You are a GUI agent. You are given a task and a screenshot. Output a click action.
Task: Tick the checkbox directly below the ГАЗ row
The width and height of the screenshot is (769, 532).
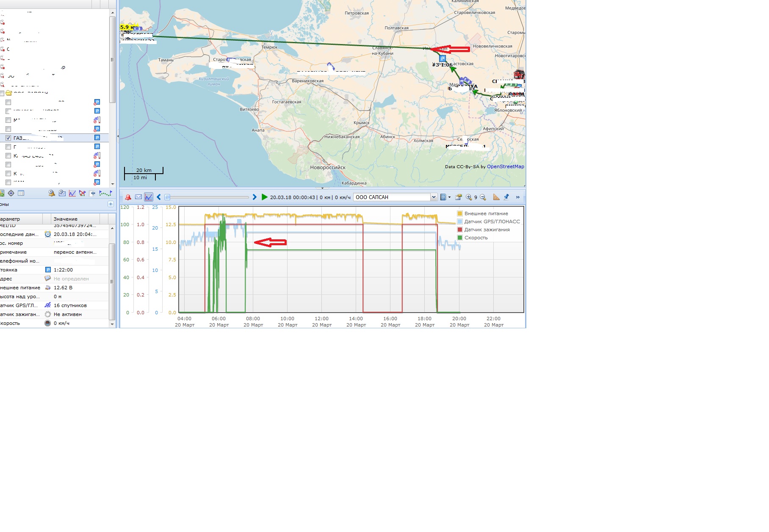point(8,147)
